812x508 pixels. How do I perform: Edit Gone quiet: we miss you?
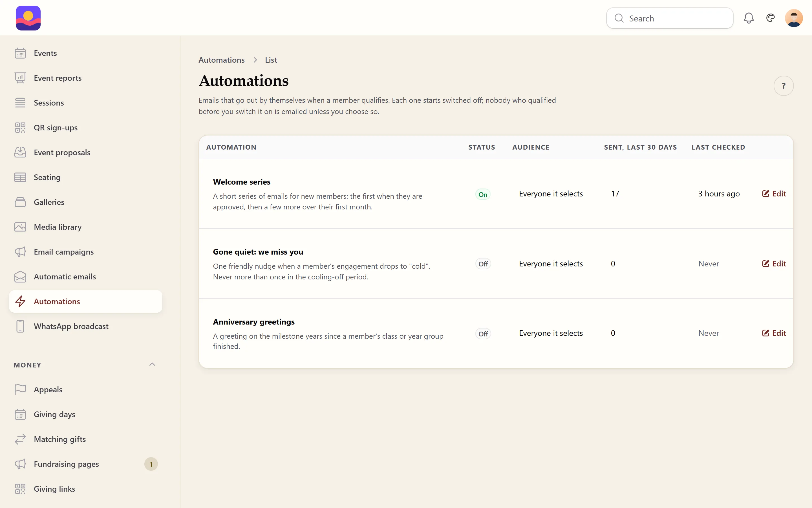point(774,264)
